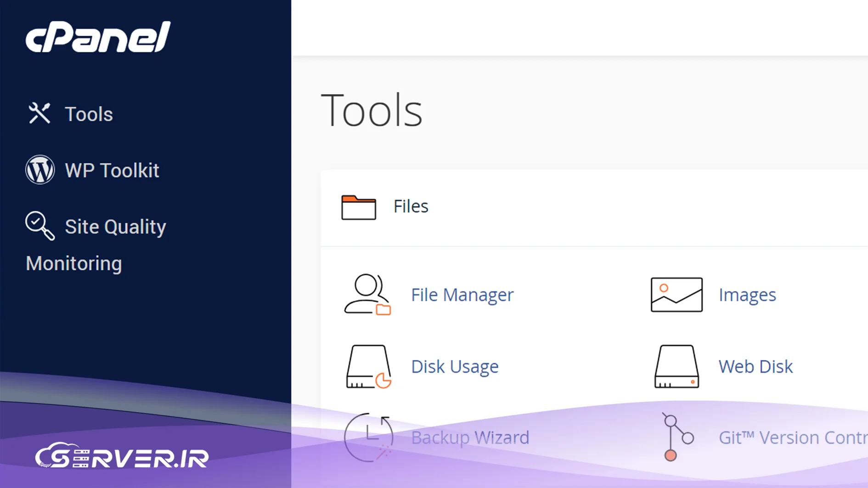Open the Web Disk link
This screenshot has height=488, width=868.
pyautogui.click(x=755, y=366)
